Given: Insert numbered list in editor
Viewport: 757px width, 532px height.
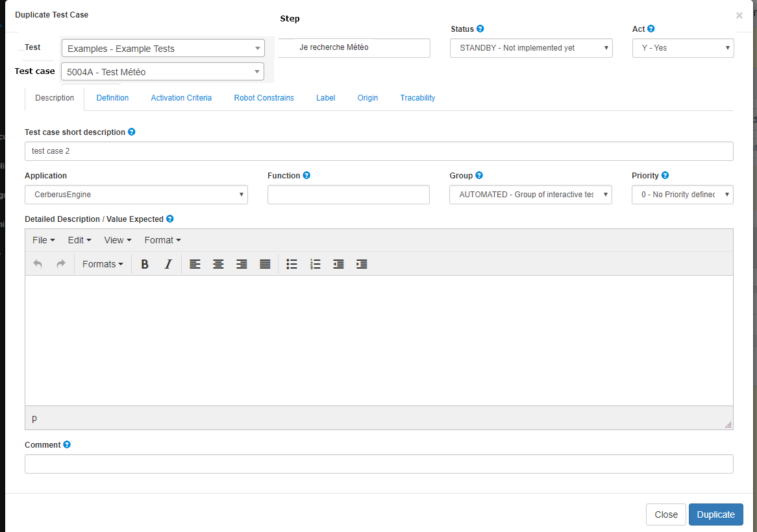Looking at the screenshot, I should pos(316,264).
